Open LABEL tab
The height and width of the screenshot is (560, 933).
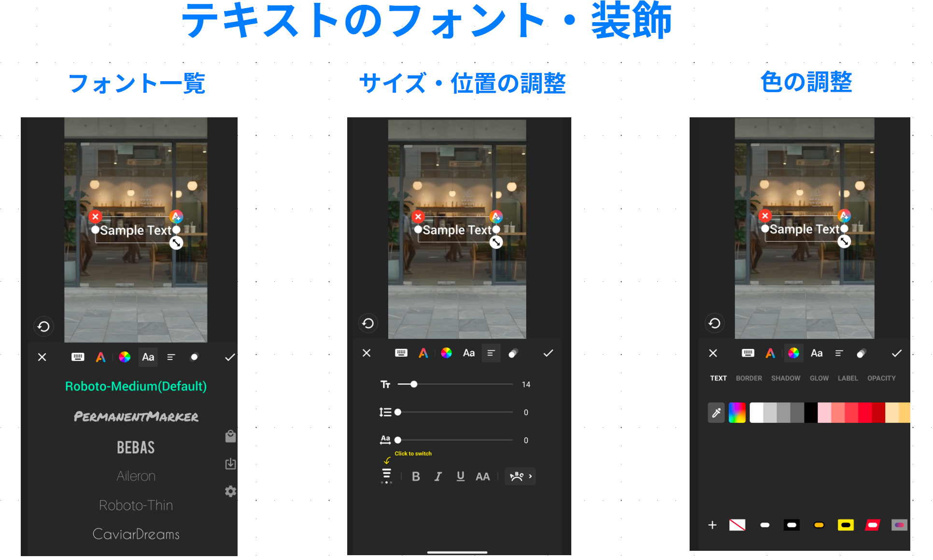tap(848, 378)
